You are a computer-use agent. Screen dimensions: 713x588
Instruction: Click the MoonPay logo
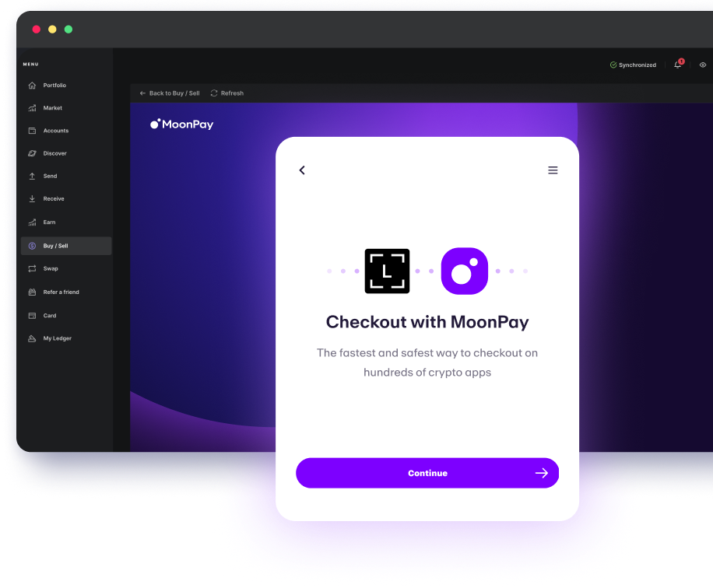(181, 123)
